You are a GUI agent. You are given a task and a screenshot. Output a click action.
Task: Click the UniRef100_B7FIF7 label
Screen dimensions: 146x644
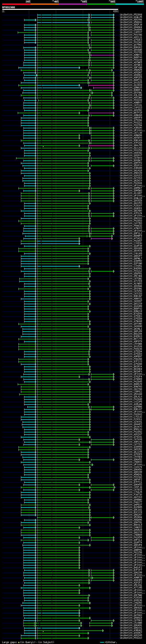tap(131, 570)
